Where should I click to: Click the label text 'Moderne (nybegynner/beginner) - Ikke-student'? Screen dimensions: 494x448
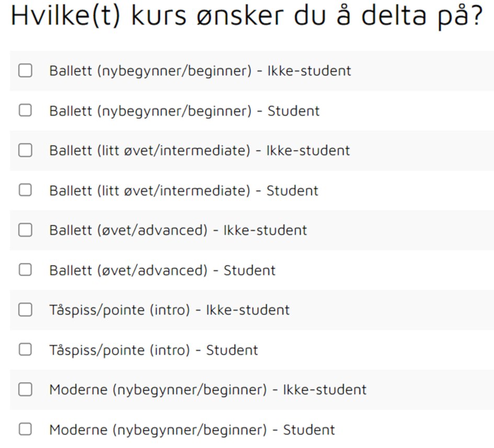tap(208, 390)
